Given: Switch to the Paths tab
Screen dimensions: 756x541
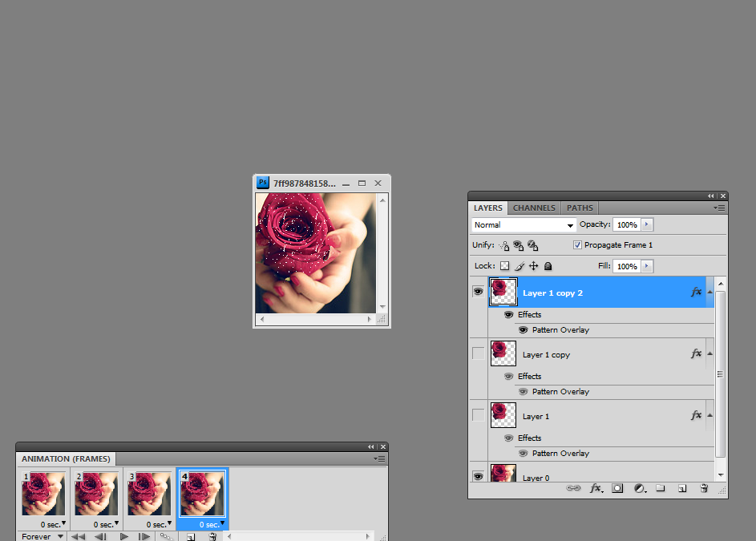Looking at the screenshot, I should (580, 208).
